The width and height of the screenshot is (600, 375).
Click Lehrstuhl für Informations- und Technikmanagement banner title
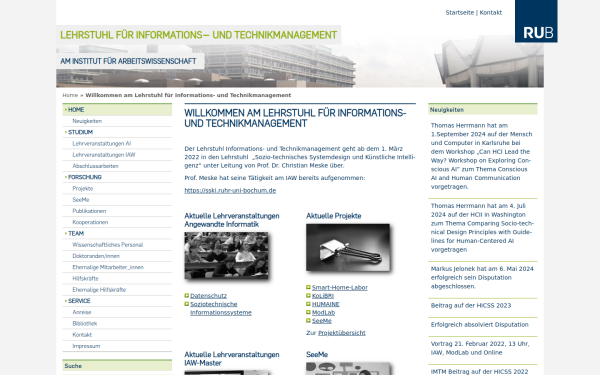(199, 35)
